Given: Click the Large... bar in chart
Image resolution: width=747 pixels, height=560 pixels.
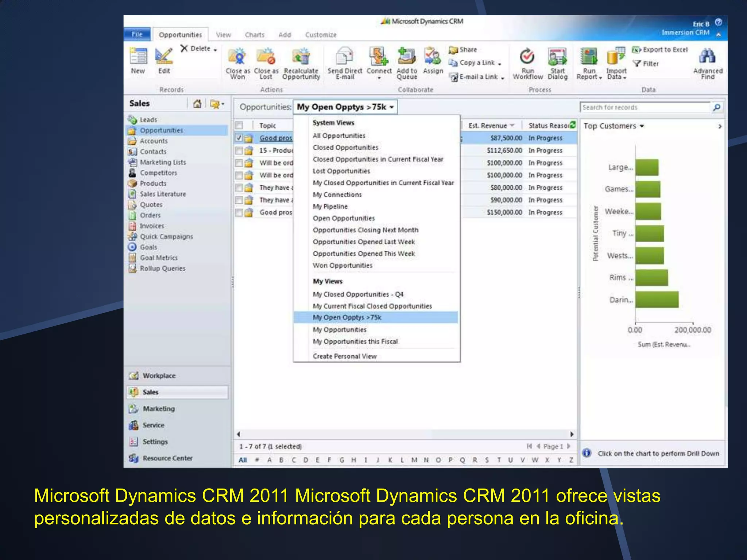Looking at the screenshot, I should coord(647,167).
